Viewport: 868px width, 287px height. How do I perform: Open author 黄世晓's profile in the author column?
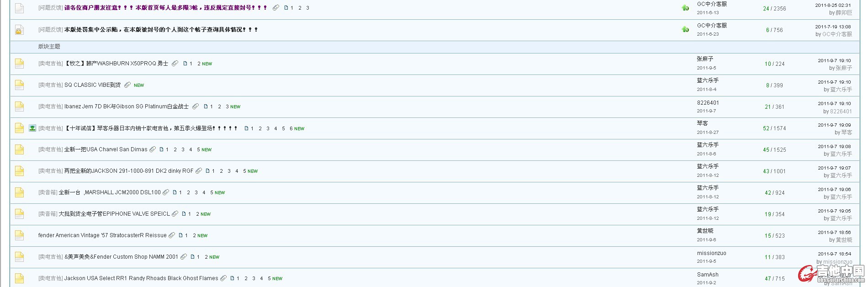705,231
